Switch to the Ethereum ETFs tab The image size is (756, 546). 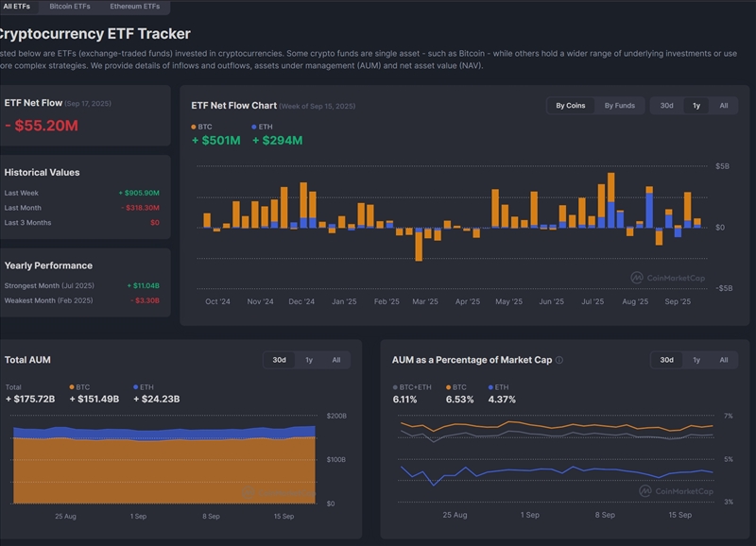(x=135, y=7)
